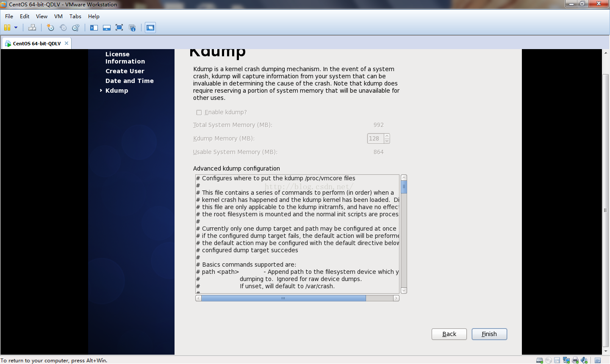Click the floppy drive status icon
The image size is (610, 364).
pyautogui.click(x=557, y=360)
